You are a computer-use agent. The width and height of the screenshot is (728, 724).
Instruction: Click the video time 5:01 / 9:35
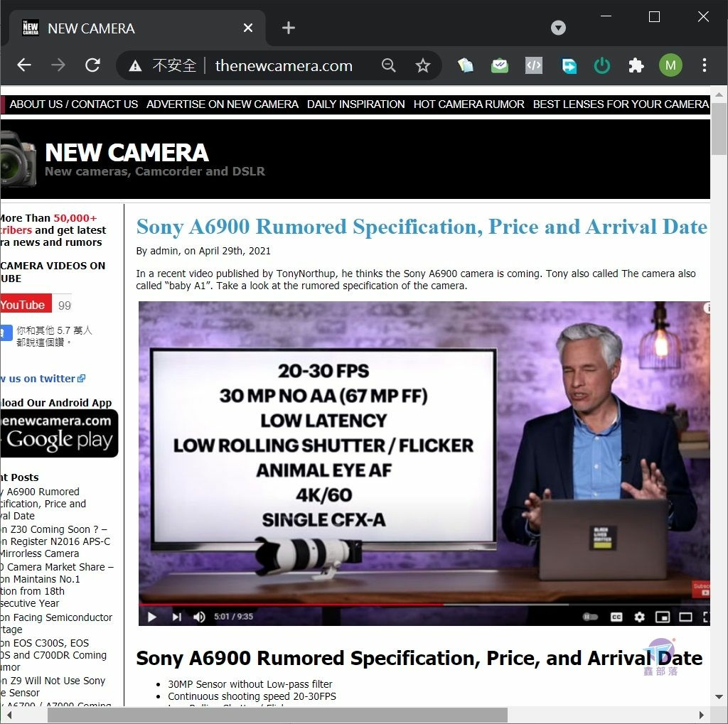click(x=233, y=617)
